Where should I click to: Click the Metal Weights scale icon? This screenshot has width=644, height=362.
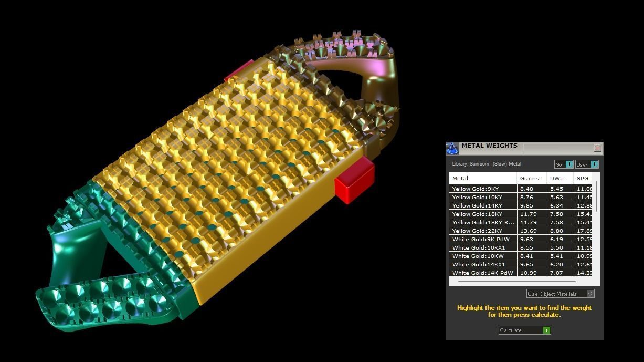(x=452, y=148)
